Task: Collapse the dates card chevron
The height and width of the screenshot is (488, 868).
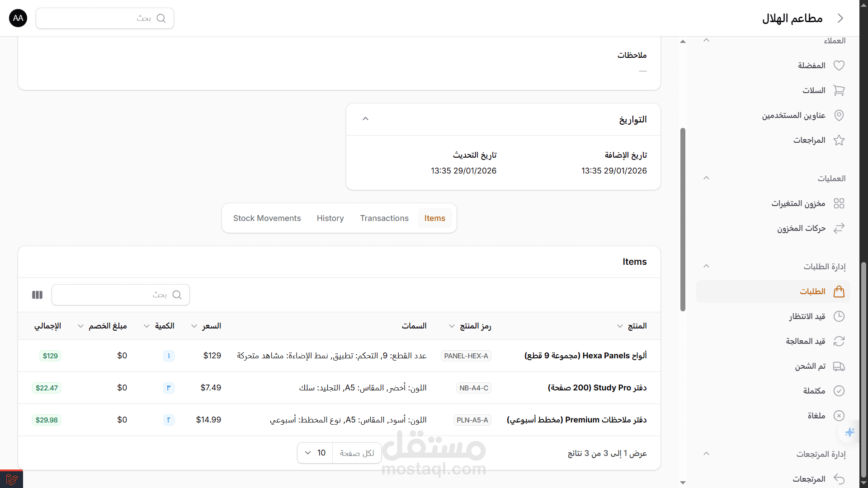Action: pyautogui.click(x=365, y=119)
